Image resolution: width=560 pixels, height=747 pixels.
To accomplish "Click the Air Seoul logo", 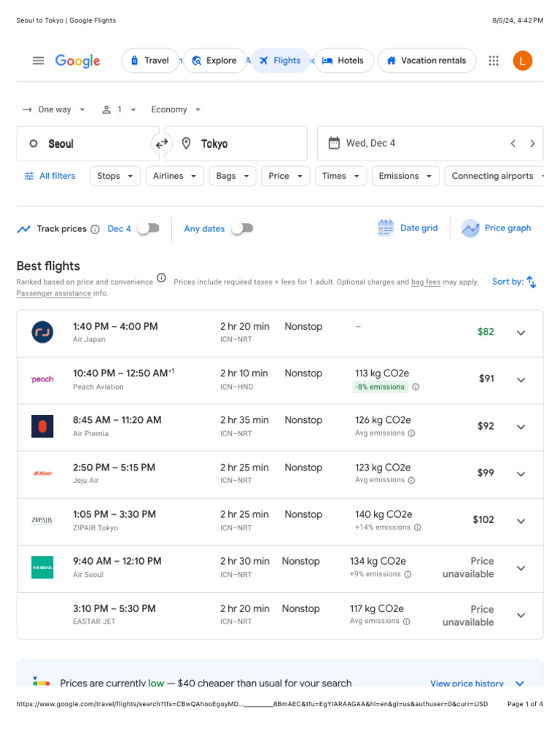I will (x=42, y=568).
